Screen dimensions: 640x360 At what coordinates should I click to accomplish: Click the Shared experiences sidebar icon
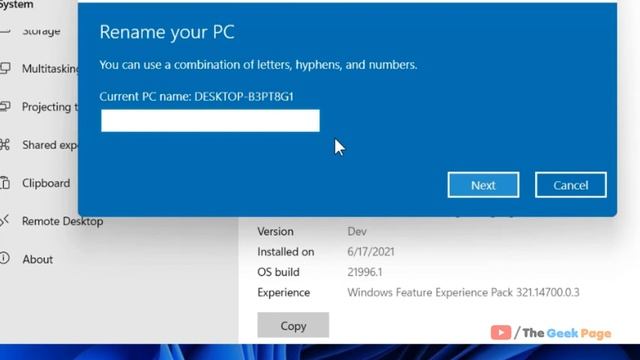click(x=5, y=144)
